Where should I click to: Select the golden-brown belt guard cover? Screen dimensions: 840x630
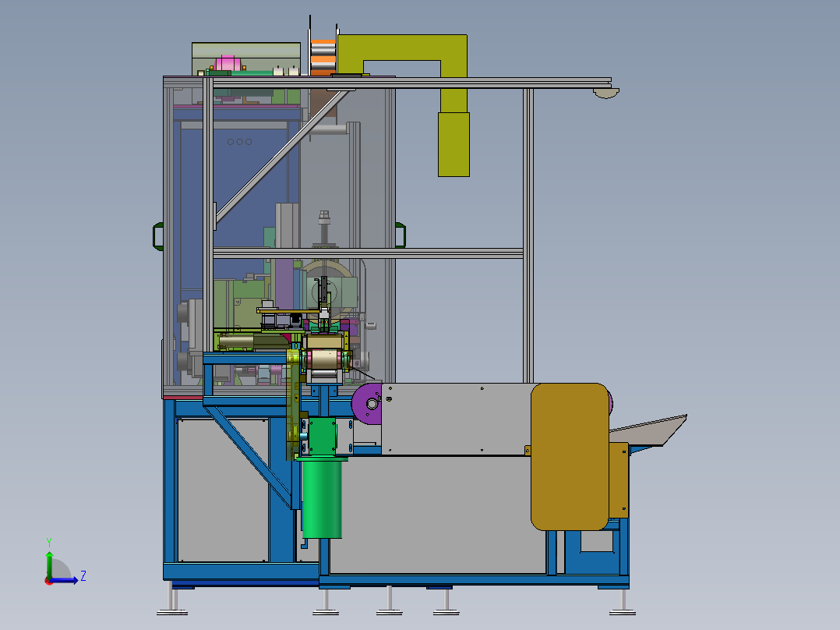[x=570, y=457]
